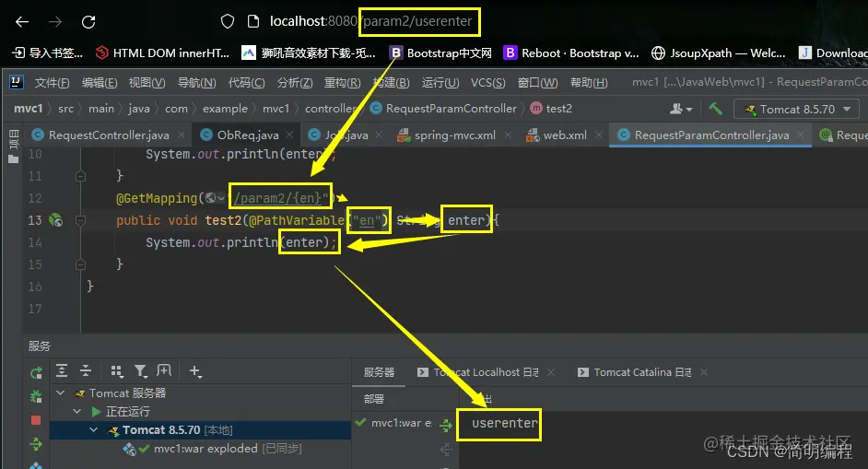Click the IntelliJ IDEA logo icon
This screenshot has height=469, width=868.
tap(16, 83)
